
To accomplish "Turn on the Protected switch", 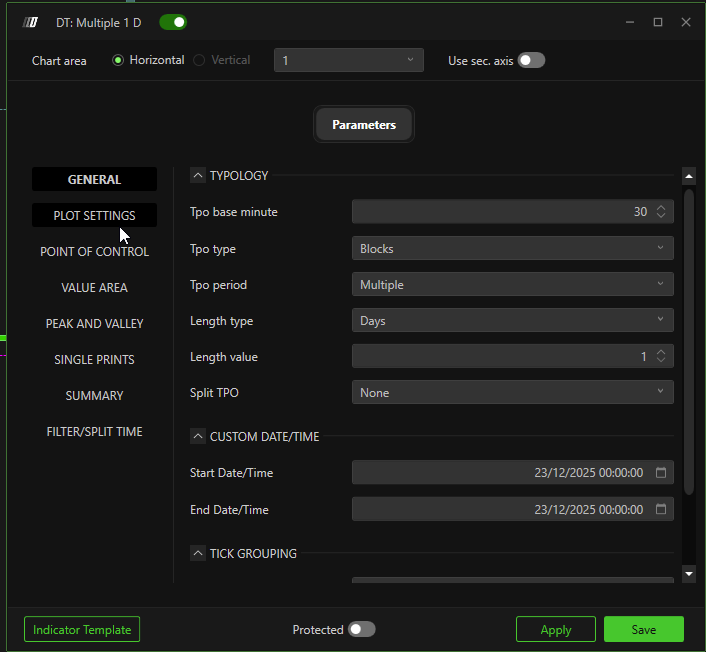I will tap(361, 629).
